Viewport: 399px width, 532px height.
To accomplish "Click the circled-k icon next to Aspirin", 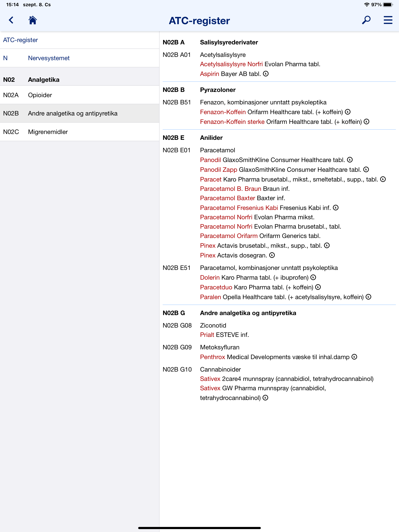I will (x=266, y=74).
